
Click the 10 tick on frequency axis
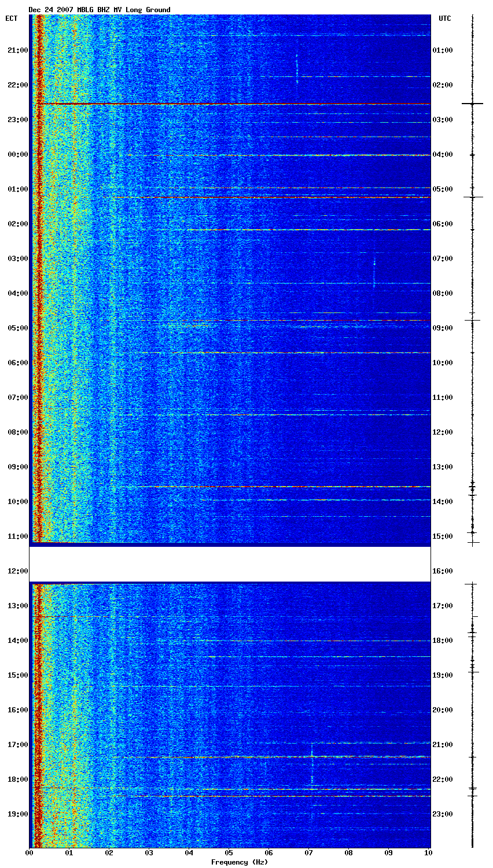pyautogui.click(x=428, y=853)
